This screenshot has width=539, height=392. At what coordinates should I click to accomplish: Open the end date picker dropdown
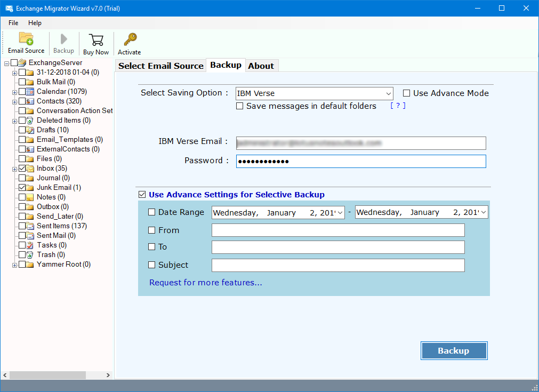click(484, 212)
